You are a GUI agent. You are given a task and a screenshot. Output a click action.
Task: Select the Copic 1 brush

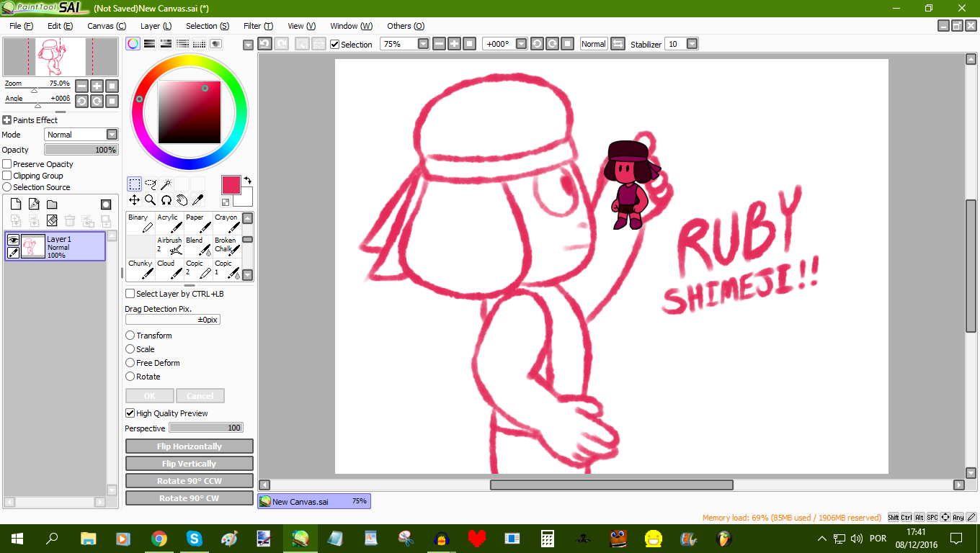pos(227,269)
